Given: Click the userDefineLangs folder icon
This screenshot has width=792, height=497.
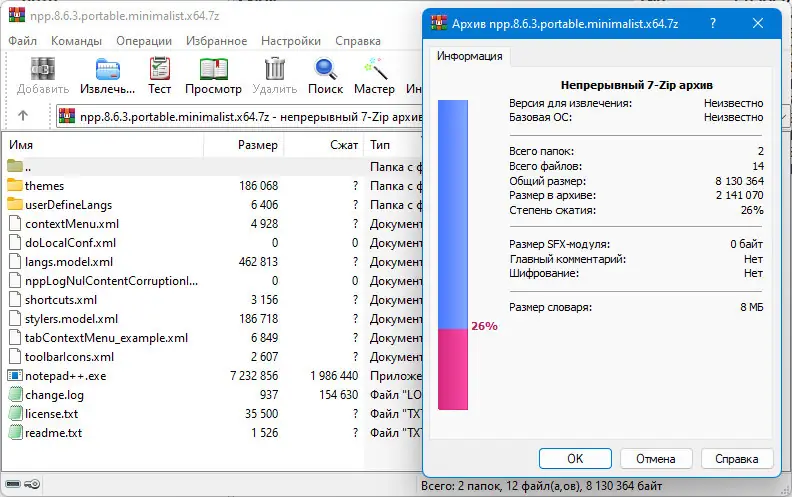Looking at the screenshot, I should [15, 204].
